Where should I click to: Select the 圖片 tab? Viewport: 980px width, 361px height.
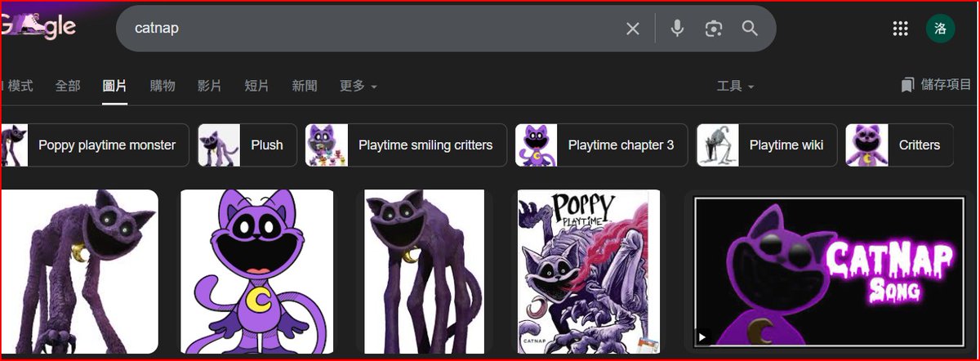pyautogui.click(x=115, y=86)
